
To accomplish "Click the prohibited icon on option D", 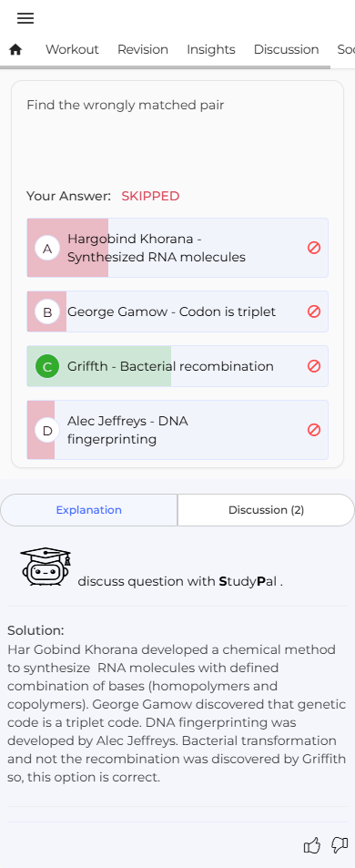I will [x=314, y=430].
